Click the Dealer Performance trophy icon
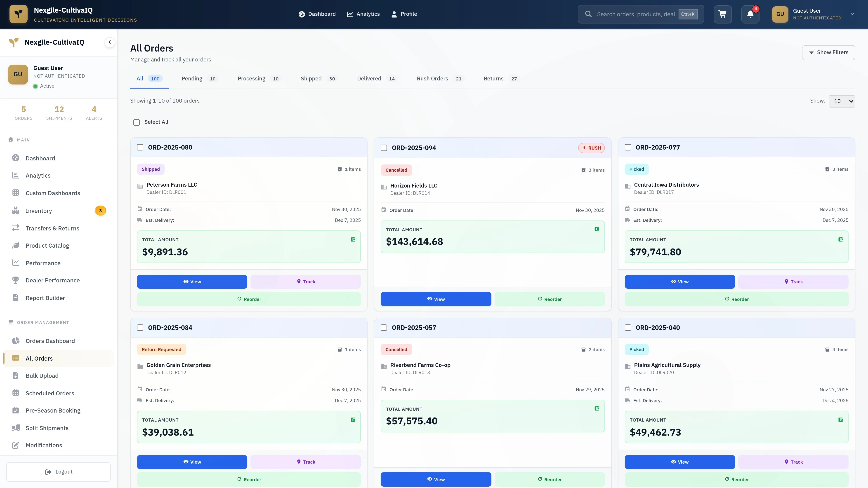 point(16,280)
